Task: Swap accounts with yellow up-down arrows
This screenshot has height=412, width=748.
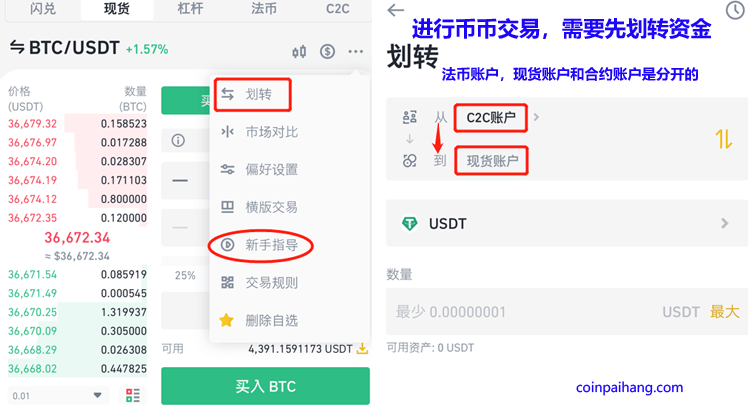Action: [724, 139]
